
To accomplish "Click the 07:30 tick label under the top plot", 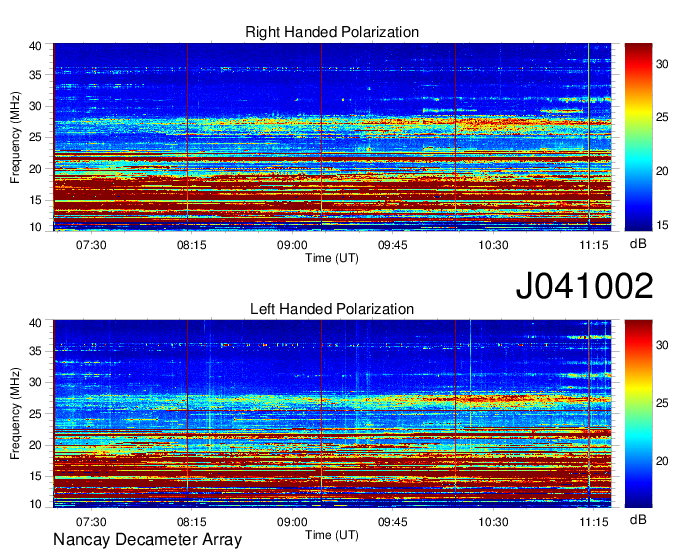I will tap(91, 245).
